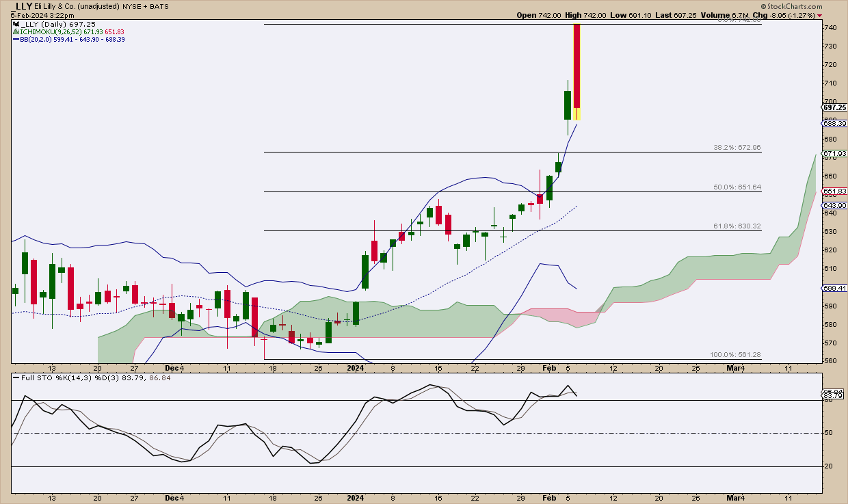The image size is (848, 504).
Task: Click the 83.79 tag on the stochastic right axis
Action: pyautogui.click(x=834, y=396)
